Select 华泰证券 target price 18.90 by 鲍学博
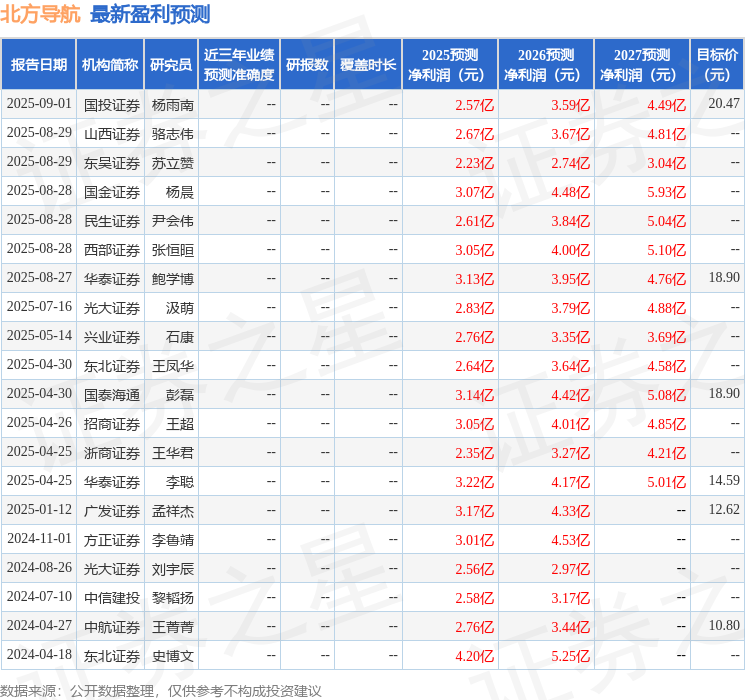 [724, 278]
